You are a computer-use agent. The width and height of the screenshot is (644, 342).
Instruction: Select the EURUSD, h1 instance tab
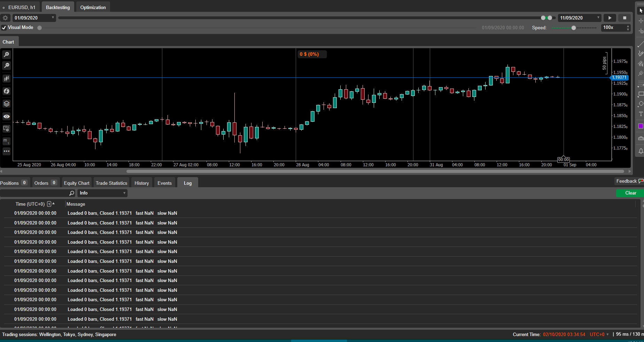tap(20, 7)
